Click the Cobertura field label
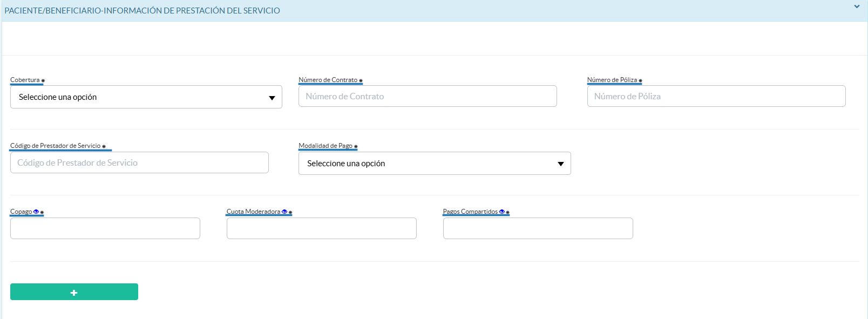This screenshot has width=868, height=319. [x=25, y=80]
